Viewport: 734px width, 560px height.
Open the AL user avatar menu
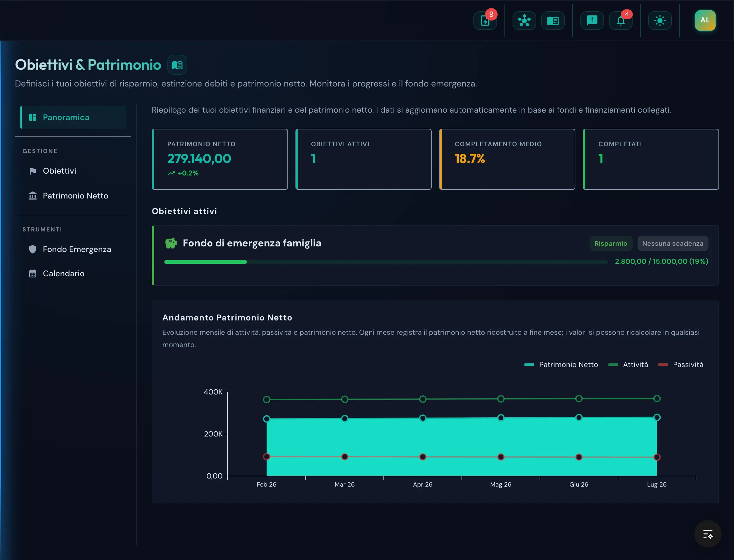pyautogui.click(x=705, y=20)
